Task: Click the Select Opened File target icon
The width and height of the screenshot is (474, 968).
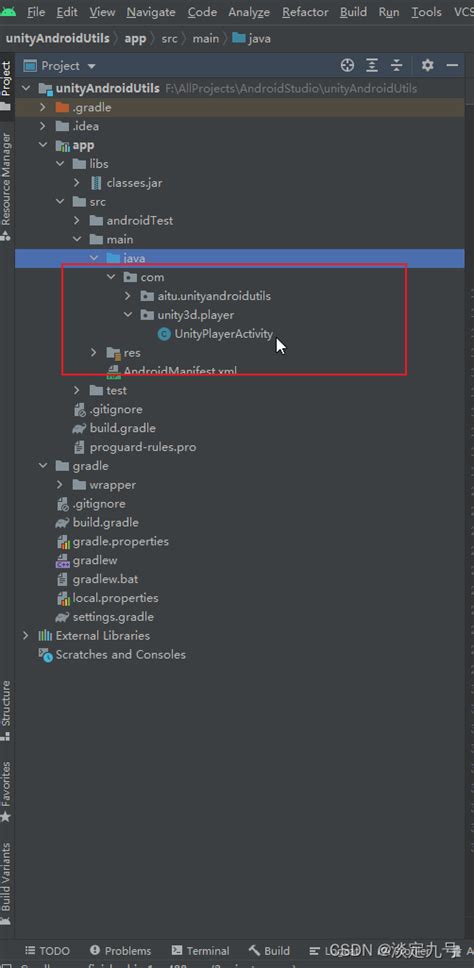Action: coord(347,65)
